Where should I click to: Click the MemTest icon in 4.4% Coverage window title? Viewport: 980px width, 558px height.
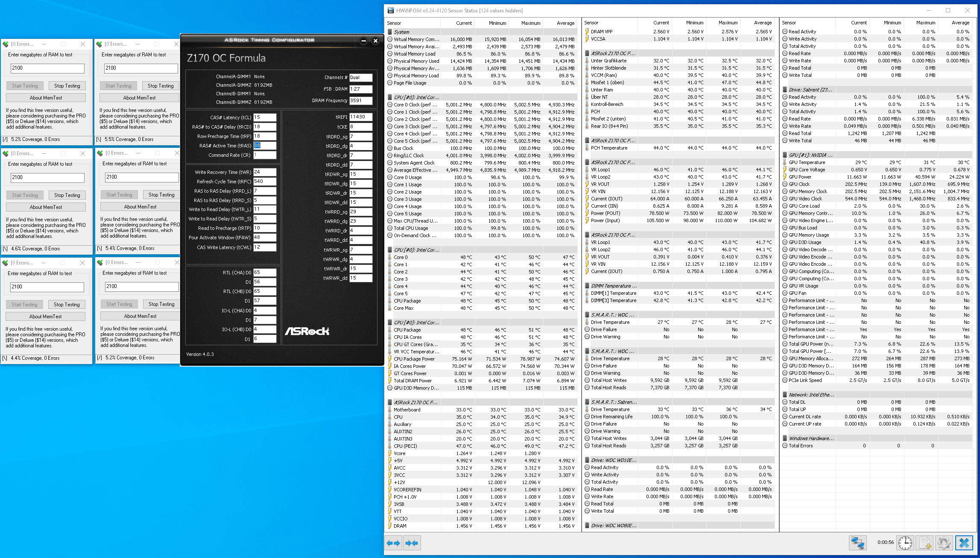pos(6,263)
